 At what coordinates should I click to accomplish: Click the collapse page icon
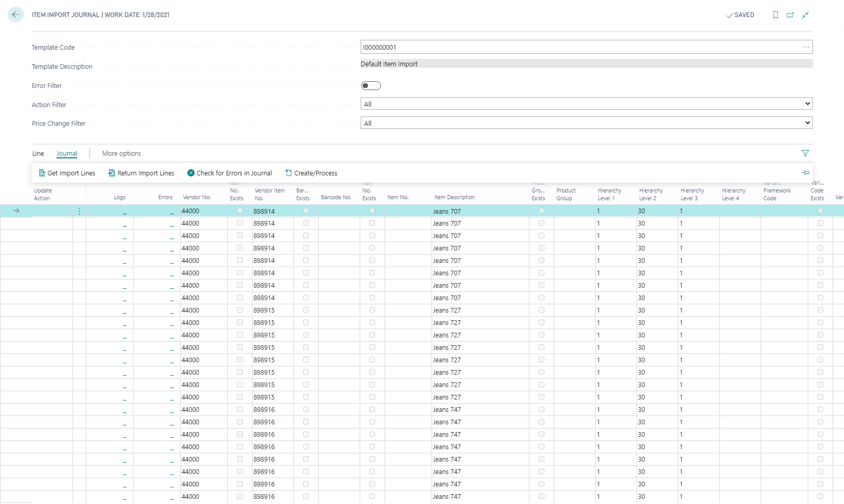click(x=805, y=15)
